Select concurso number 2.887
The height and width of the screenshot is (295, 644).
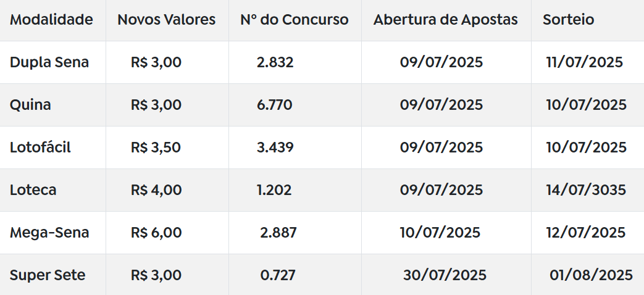(278, 233)
